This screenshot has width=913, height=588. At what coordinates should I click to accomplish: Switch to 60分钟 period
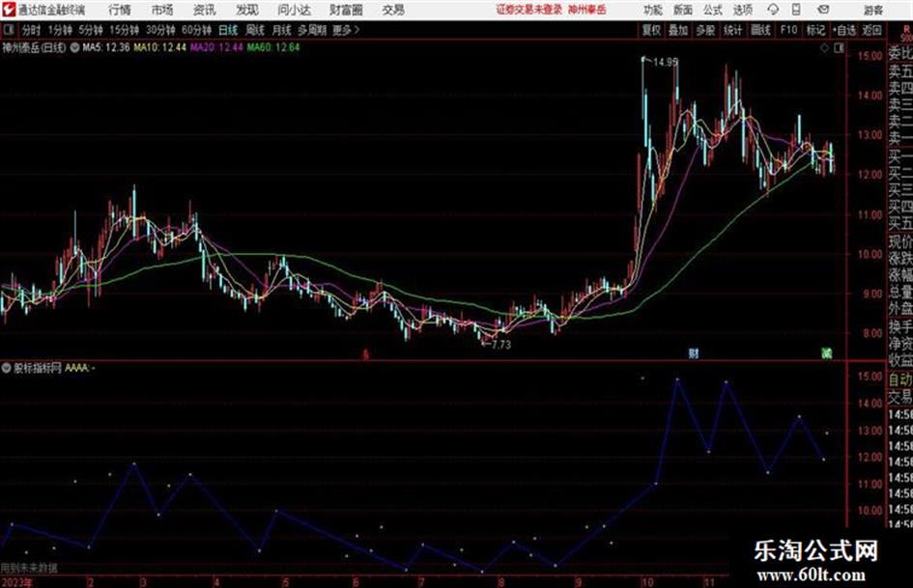pyautogui.click(x=197, y=30)
